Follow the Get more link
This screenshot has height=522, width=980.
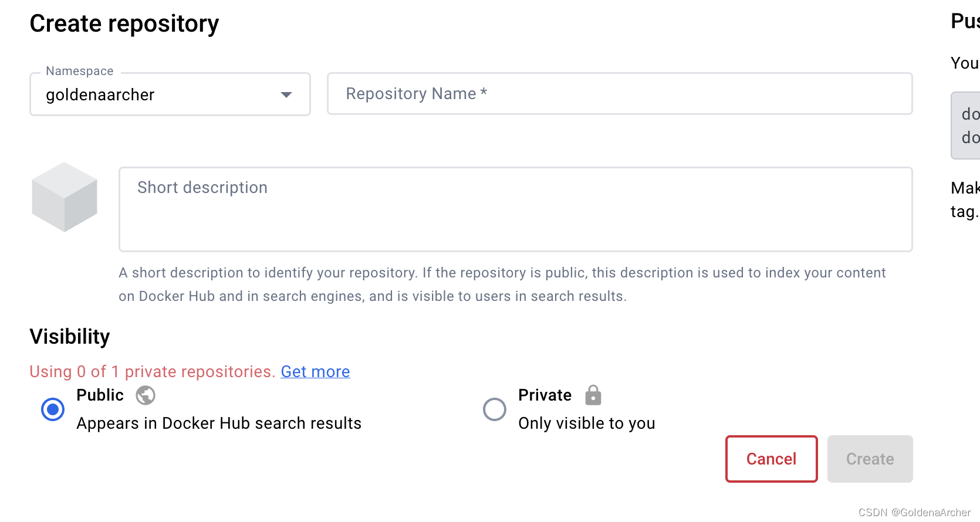click(315, 371)
